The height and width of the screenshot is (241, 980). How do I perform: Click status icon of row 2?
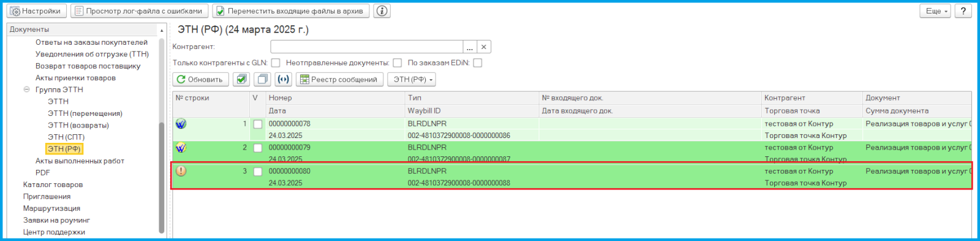tap(181, 148)
